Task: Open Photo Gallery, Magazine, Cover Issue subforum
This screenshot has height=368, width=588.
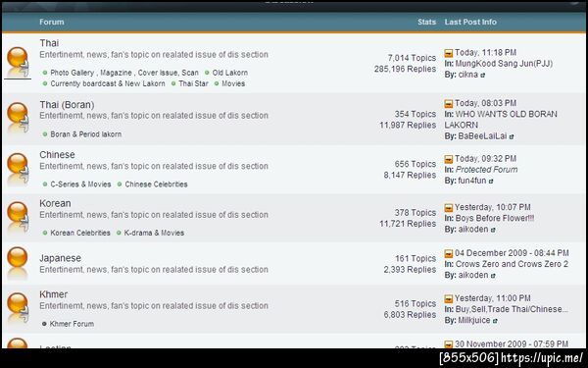Action: [124, 73]
